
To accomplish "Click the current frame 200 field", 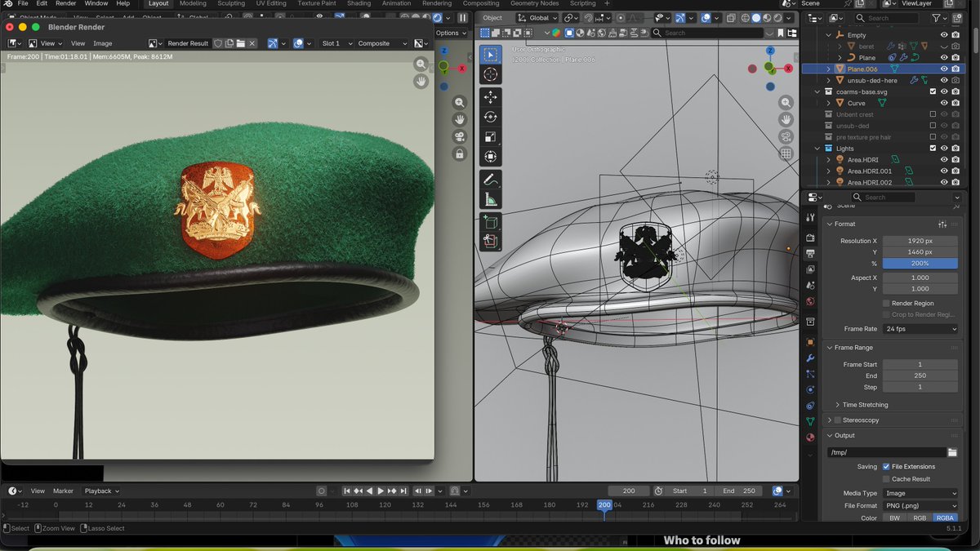I will [x=629, y=491].
